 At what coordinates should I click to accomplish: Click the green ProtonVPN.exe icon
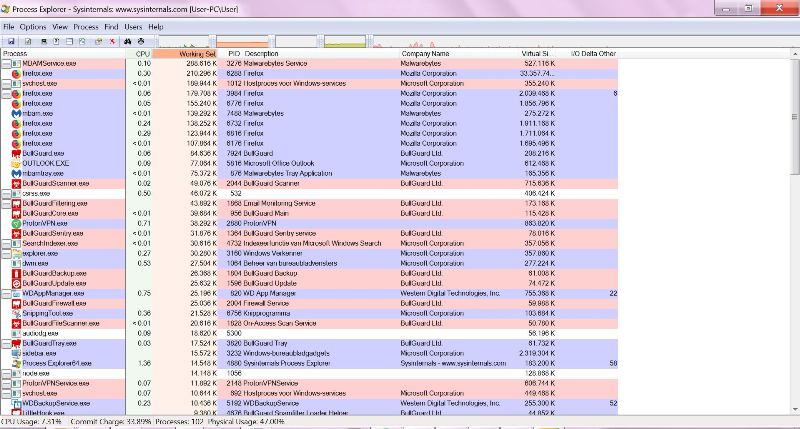pos(16,223)
